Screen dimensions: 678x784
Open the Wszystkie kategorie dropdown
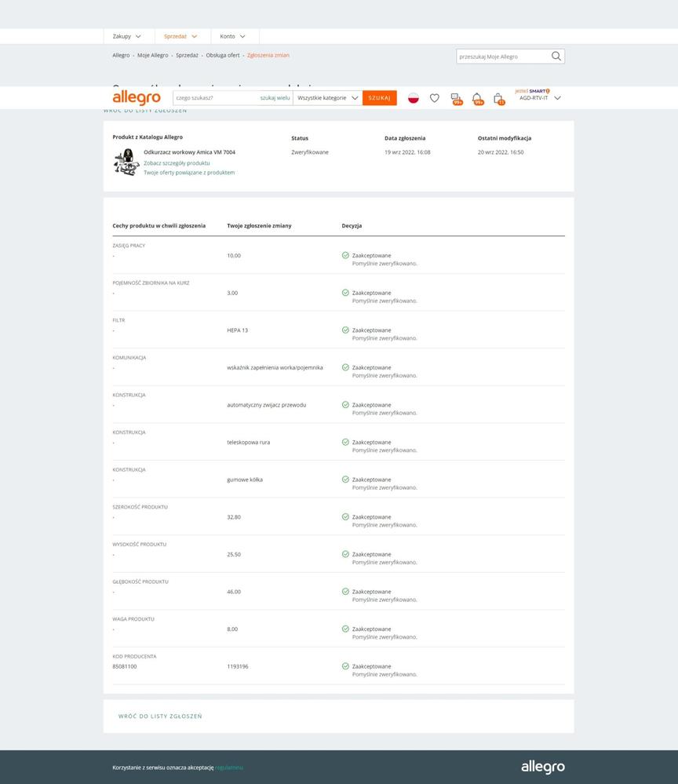328,98
